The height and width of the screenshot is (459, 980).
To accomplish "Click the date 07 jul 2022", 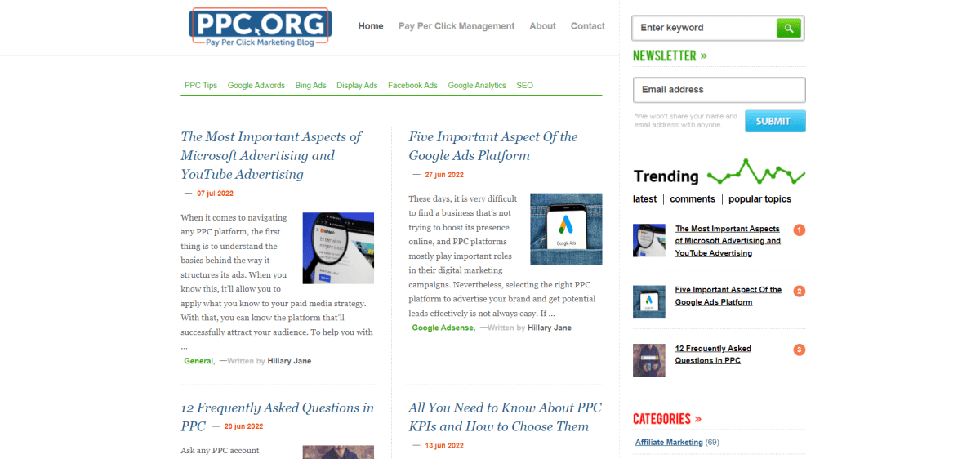I will [215, 194].
